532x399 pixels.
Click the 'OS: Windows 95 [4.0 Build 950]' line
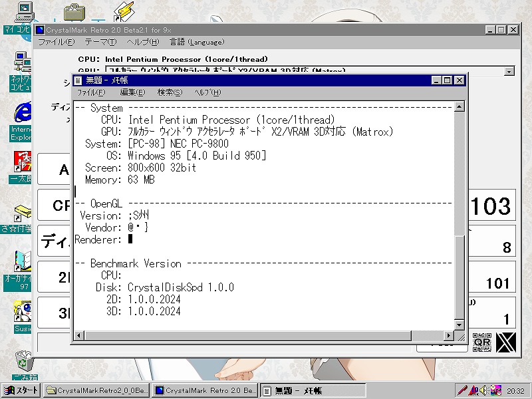186,156
